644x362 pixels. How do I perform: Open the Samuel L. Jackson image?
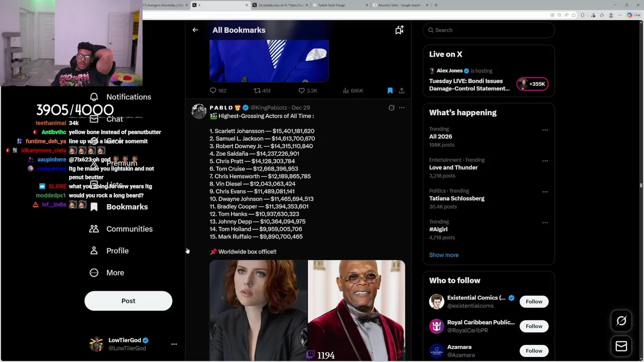click(x=356, y=310)
